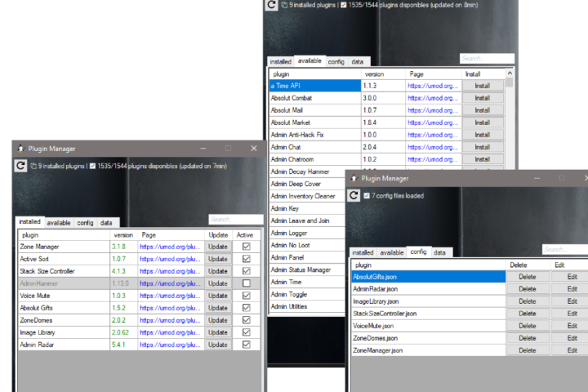Select installed tab in config files window
Image resolution: width=588 pixels, height=392 pixels.
[363, 253]
